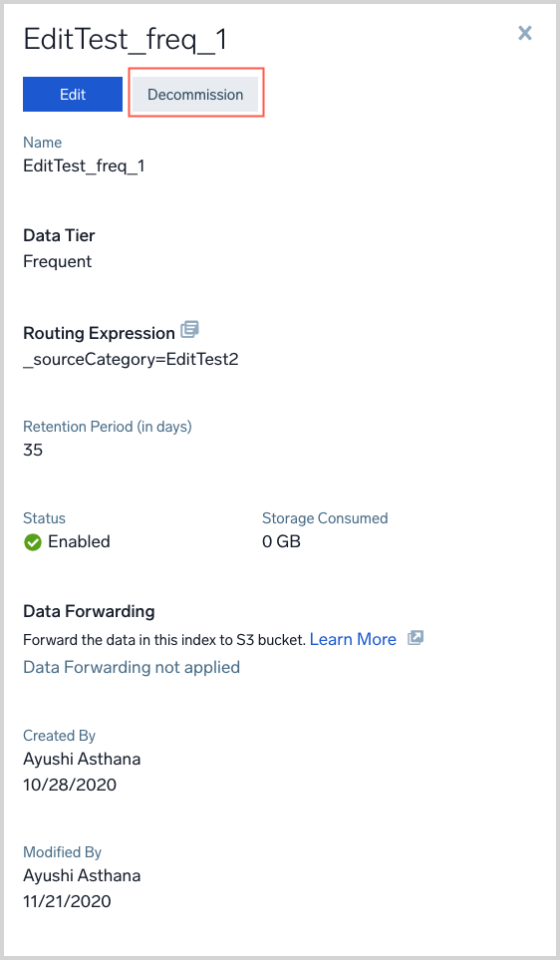Copy the Routing Expression using its icon

coord(189,330)
